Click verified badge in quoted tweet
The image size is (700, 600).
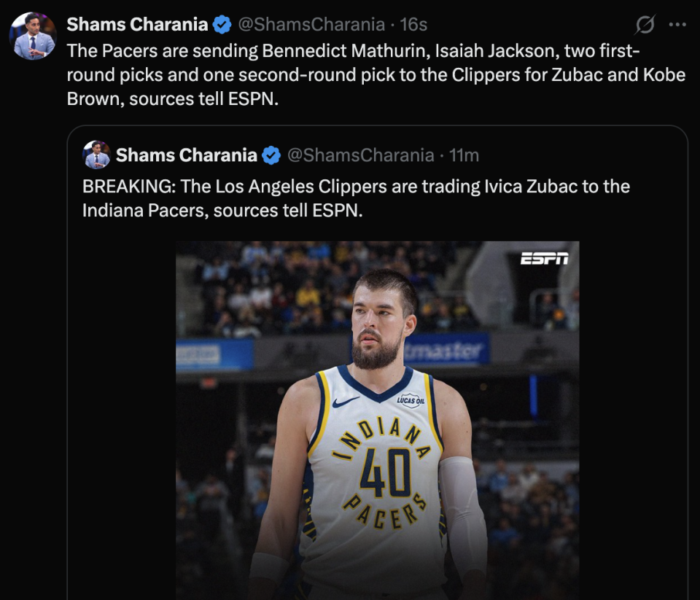point(271,155)
